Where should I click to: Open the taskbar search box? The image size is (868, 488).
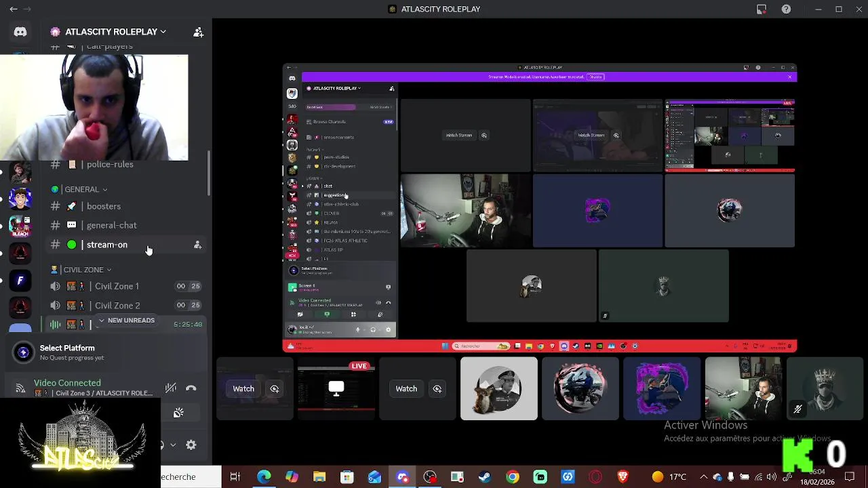[191, 477]
